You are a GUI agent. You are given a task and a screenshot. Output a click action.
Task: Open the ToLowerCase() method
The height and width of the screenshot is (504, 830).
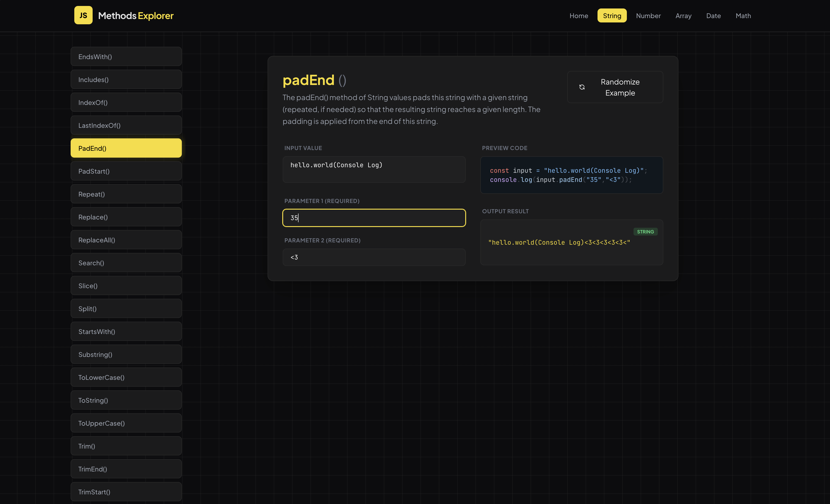coord(126,377)
